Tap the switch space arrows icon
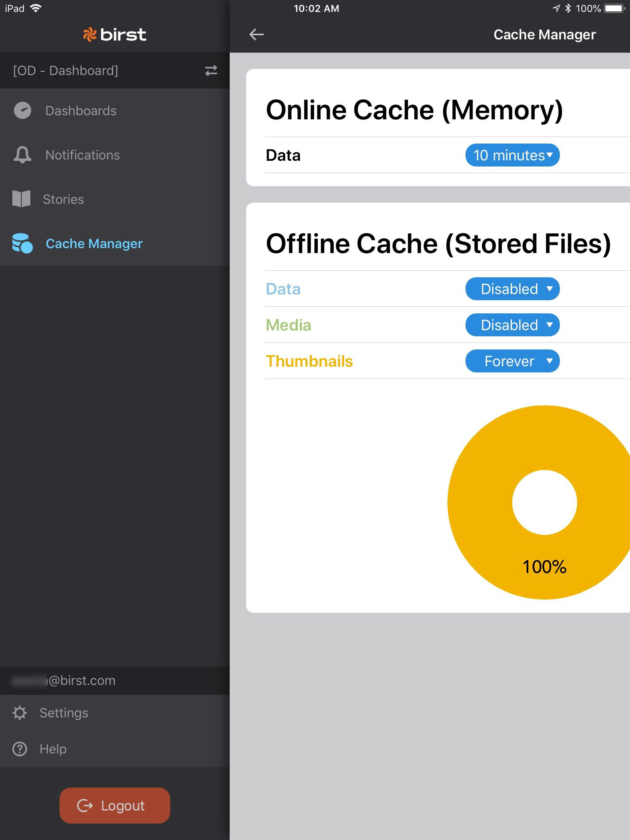This screenshot has height=840, width=630. tap(211, 71)
